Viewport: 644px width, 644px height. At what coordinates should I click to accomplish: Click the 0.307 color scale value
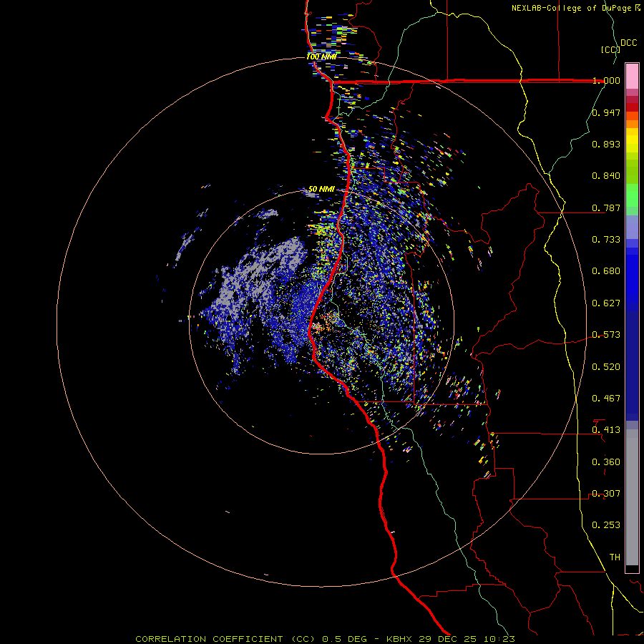coord(606,494)
